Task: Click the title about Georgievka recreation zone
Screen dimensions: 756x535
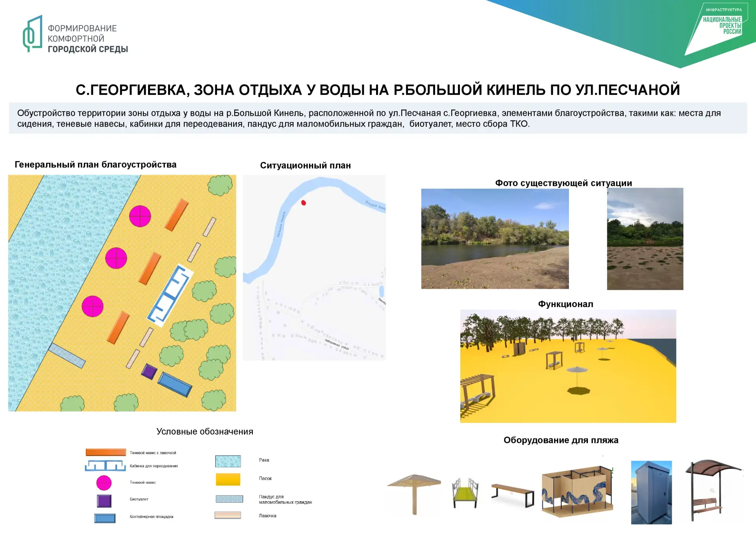Action: (x=378, y=90)
